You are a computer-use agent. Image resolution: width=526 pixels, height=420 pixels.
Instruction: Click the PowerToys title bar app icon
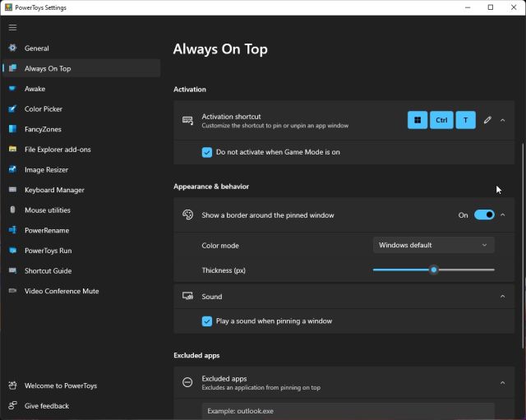click(8, 7)
